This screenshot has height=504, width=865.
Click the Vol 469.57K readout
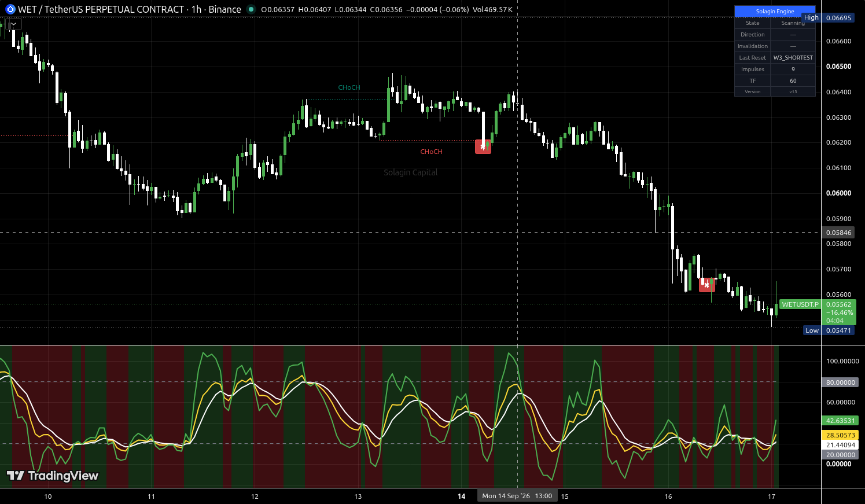(x=493, y=10)
